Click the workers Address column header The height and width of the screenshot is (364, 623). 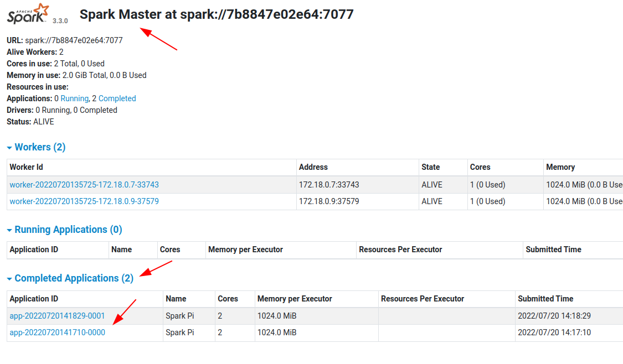pyautogui.click(x=313, y=167)
